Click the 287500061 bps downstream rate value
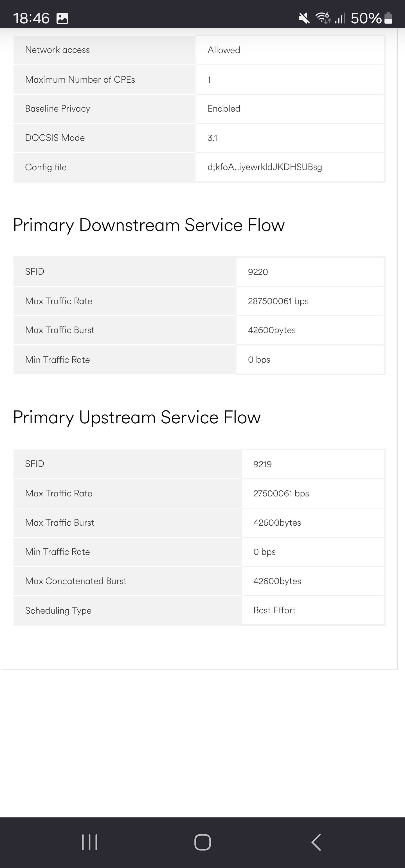Screen dimensions: 405x868 coord(278,301)
